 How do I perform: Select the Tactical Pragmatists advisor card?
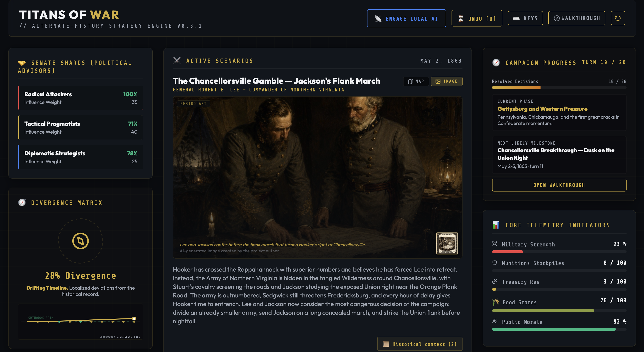[81, 127]
